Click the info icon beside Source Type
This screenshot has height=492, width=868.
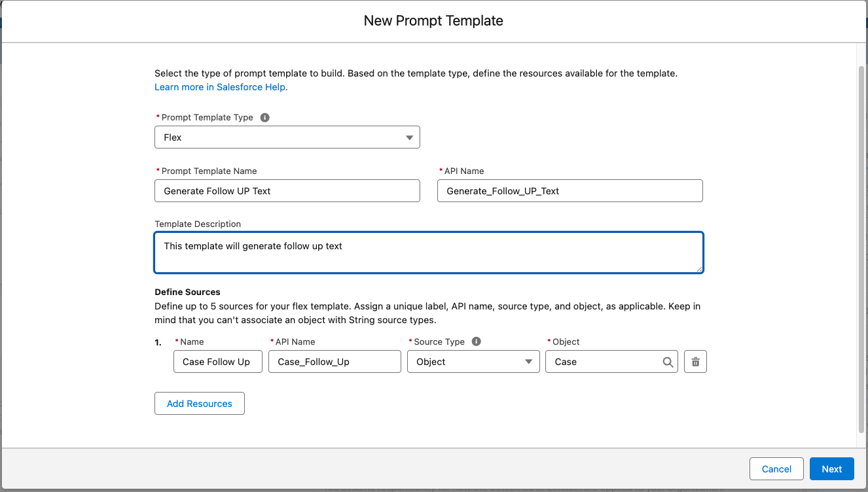coord(476,341)
